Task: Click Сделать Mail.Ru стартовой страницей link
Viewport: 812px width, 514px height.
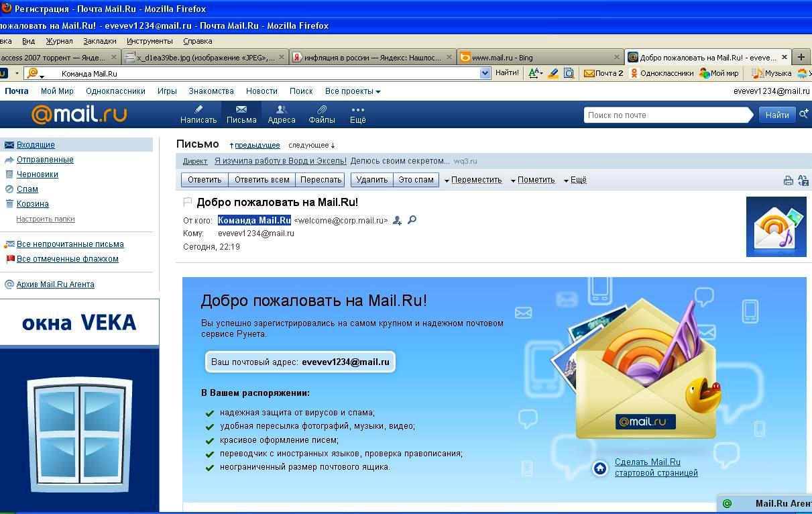Action: [656, 468]
